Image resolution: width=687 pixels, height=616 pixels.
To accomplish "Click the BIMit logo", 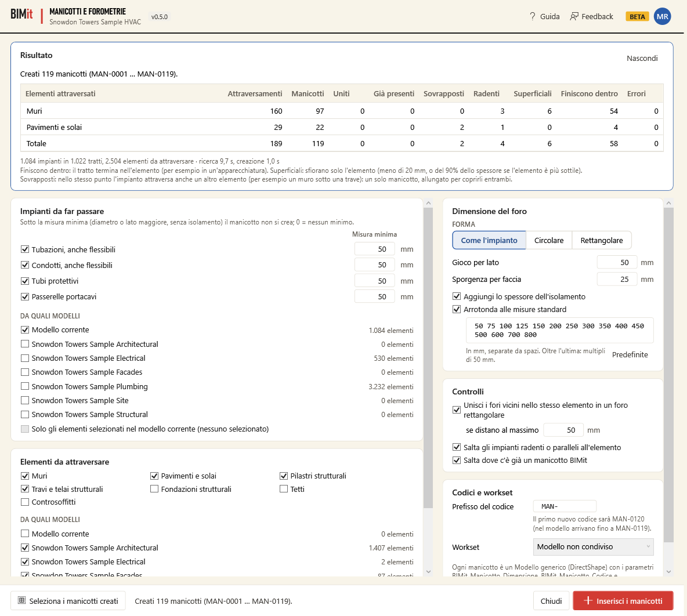I will point(21,14).
